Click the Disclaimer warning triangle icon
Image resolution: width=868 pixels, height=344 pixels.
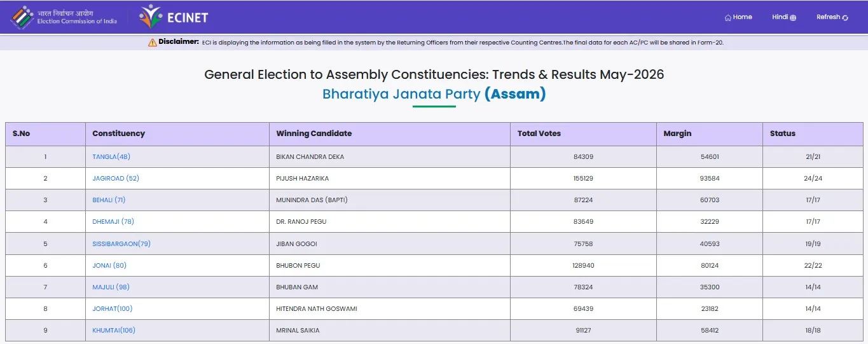[153, 42]
